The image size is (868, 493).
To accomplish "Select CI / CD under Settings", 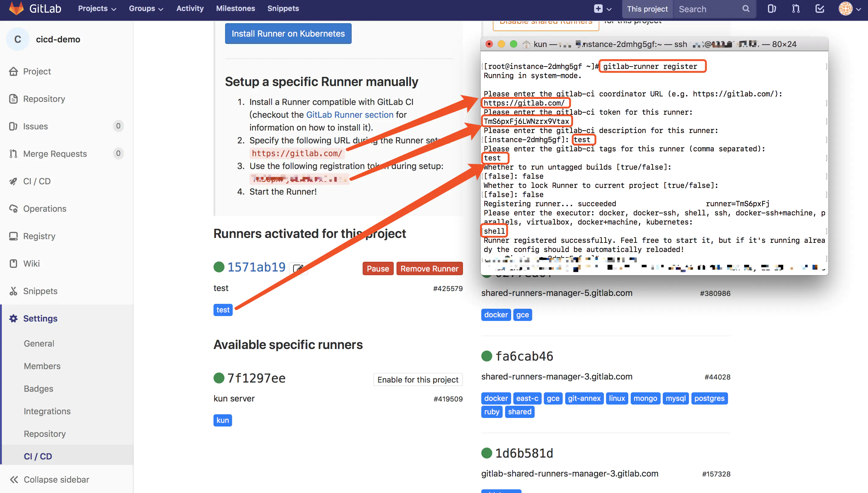I will pyautogui.click(x=38, y=456).
